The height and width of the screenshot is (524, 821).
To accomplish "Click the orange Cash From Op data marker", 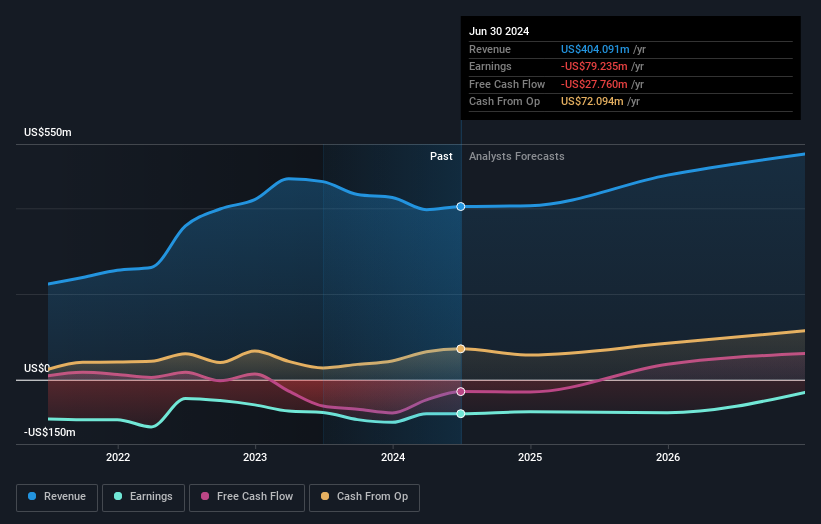I will click(461, 349).
